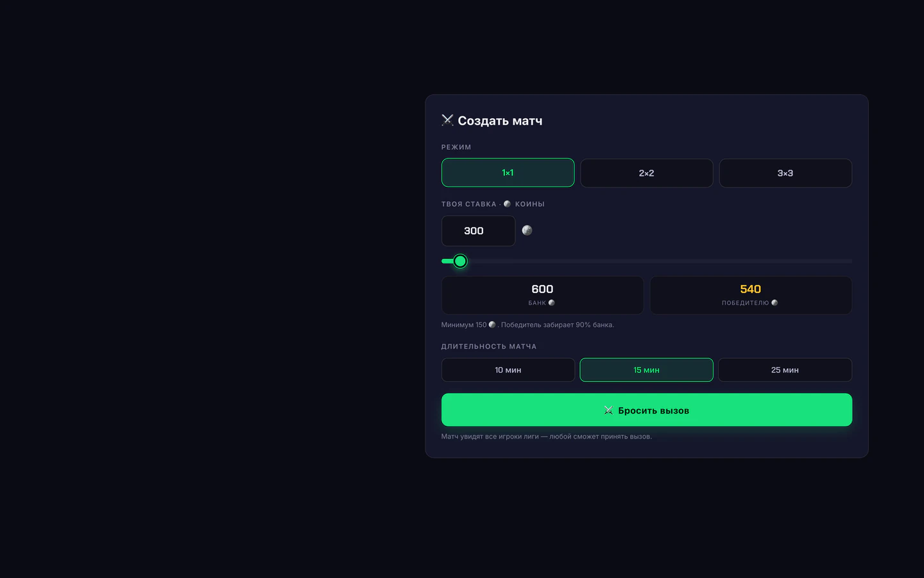Screen dimensions: 924x578
Task: Select the 1×1 match mode
Action: pyautogui.click(x=508, y=173)
